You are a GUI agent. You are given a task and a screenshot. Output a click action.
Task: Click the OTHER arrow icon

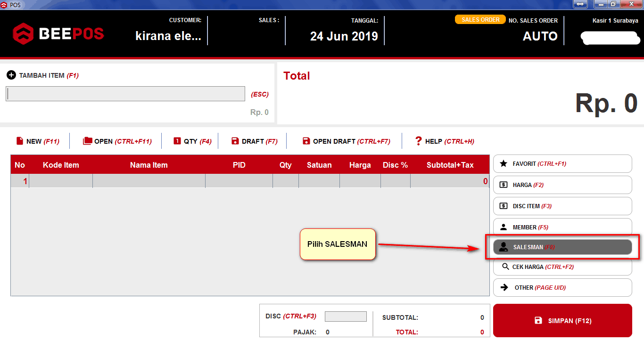click(504, 287)
